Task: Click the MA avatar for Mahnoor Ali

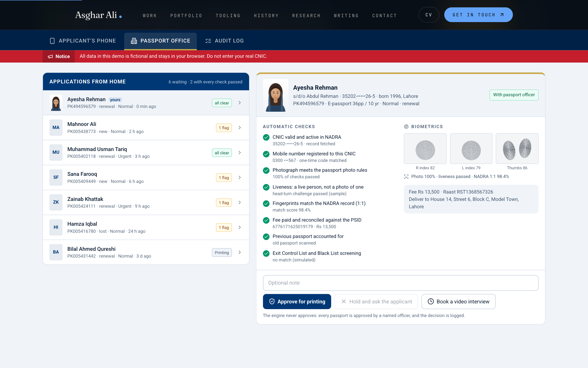Action: [56, 128]
